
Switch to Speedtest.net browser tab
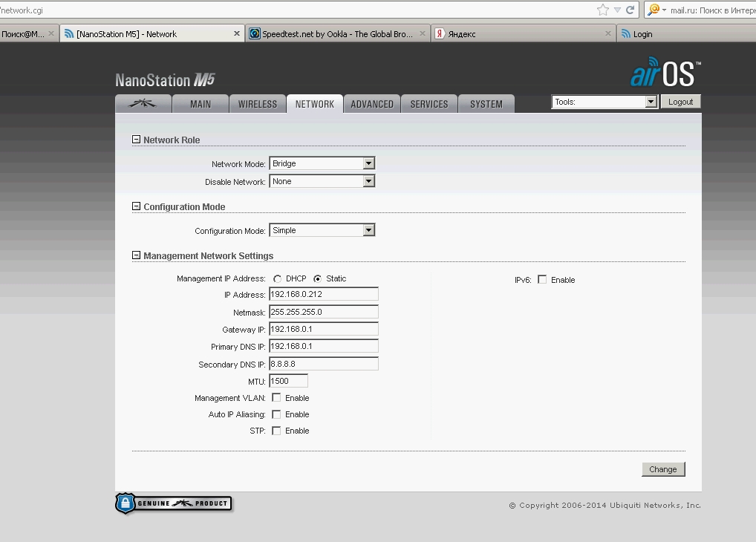coord(337,33)
